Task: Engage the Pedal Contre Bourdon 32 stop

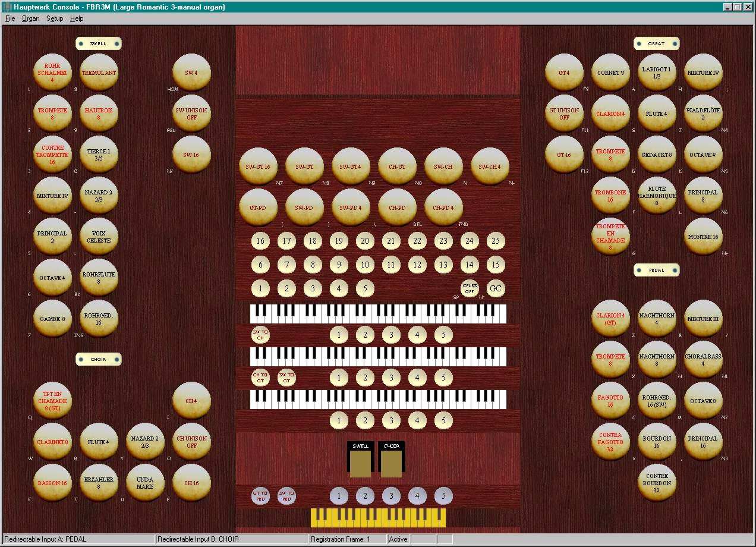Action: (x=657, y=483)
